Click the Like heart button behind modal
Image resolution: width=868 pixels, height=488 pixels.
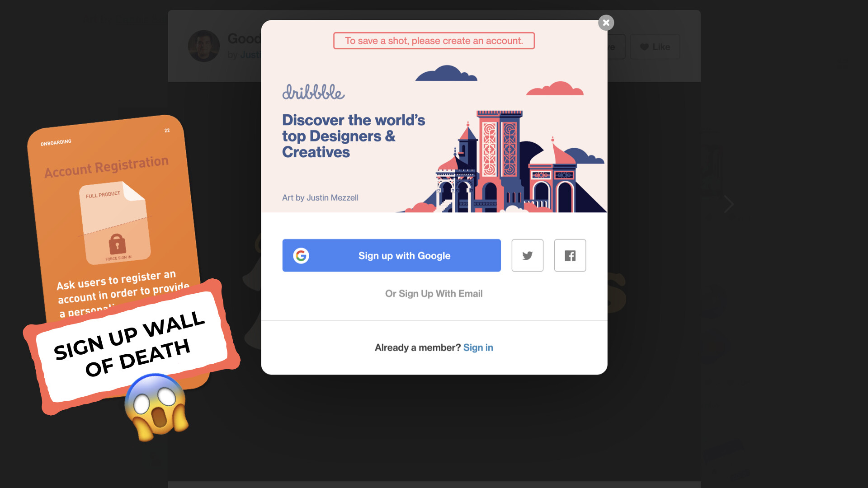(655, 47)
